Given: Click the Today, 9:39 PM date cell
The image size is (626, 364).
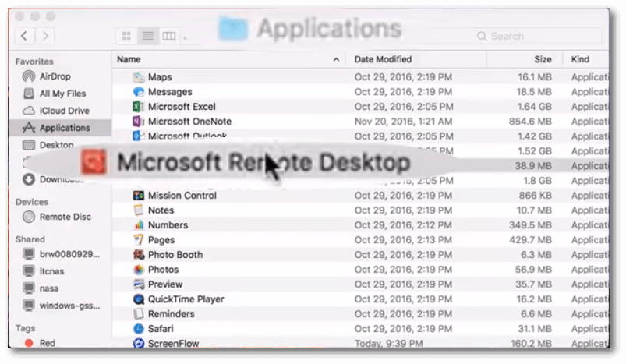Looking at the screenshot, I should [388, 343].
